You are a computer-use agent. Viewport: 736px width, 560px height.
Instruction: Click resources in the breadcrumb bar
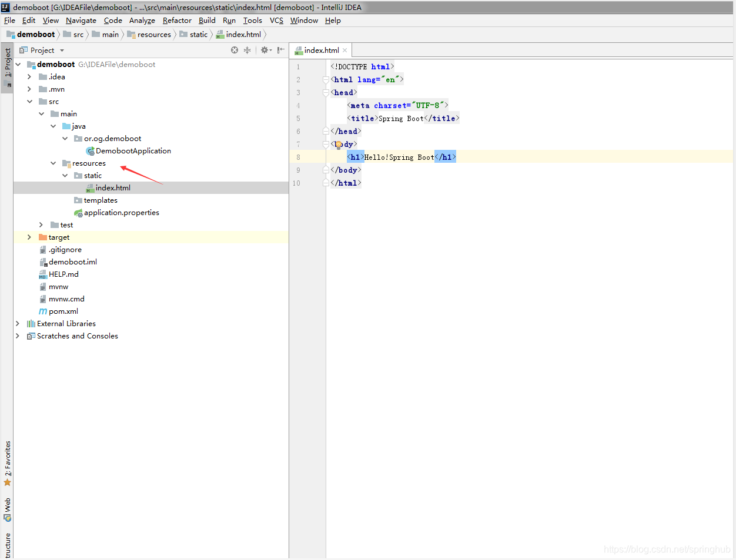coord(154,35)
